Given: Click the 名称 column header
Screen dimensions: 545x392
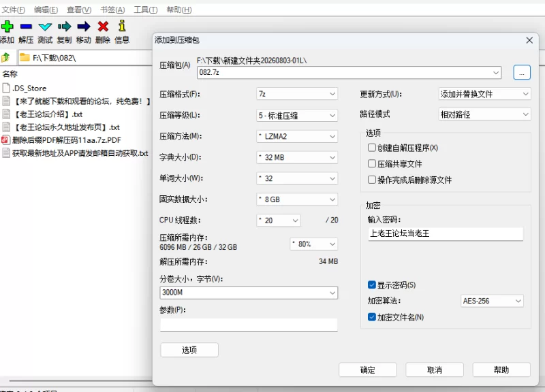Looking at the screenshot, I should (x=10, y=73).
